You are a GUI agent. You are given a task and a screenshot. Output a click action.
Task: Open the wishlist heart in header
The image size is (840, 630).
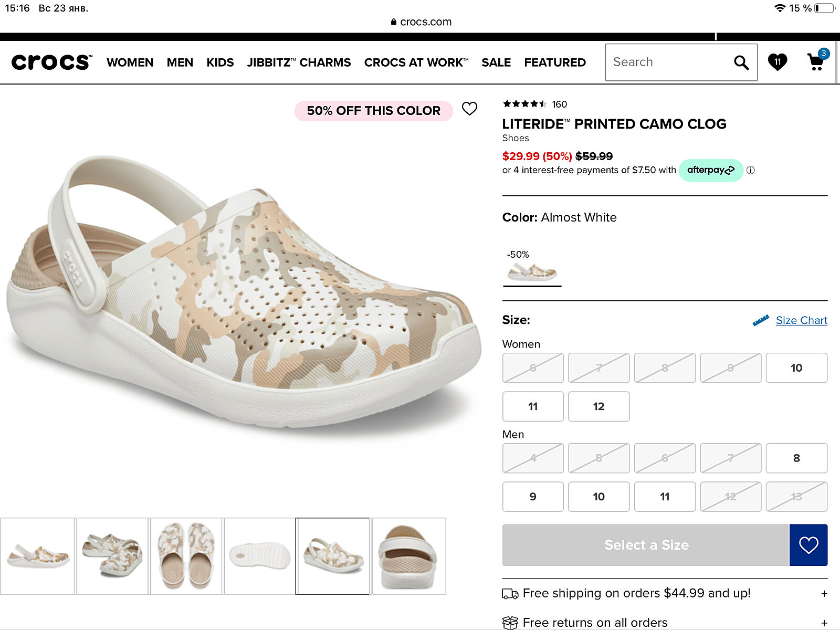pyautogui.click(x=777, y=62)
